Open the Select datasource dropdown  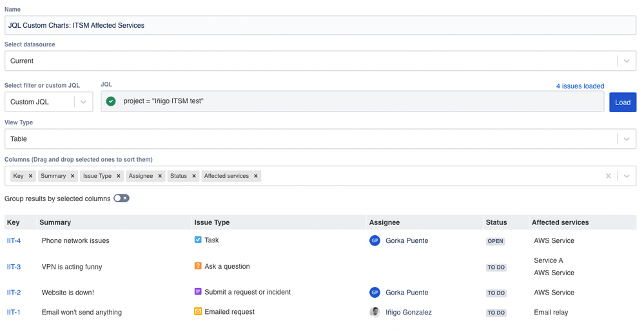(x=626, y=61)
